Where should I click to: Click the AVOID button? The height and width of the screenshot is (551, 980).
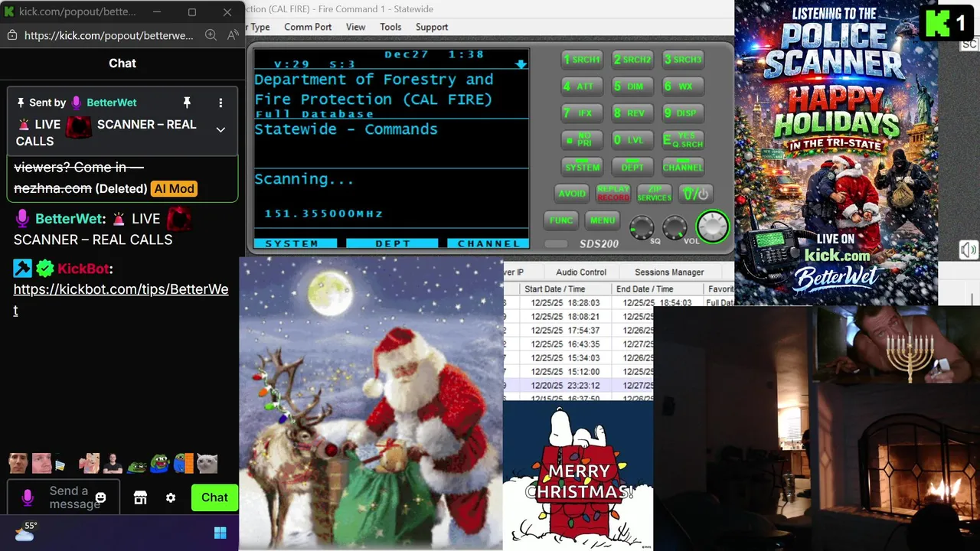coord(571,194)
